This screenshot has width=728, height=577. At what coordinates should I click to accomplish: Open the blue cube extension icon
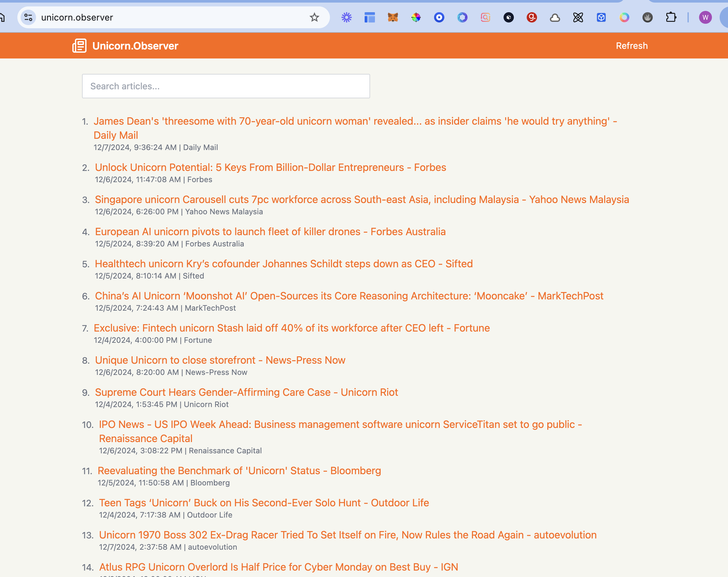(601, 17)
